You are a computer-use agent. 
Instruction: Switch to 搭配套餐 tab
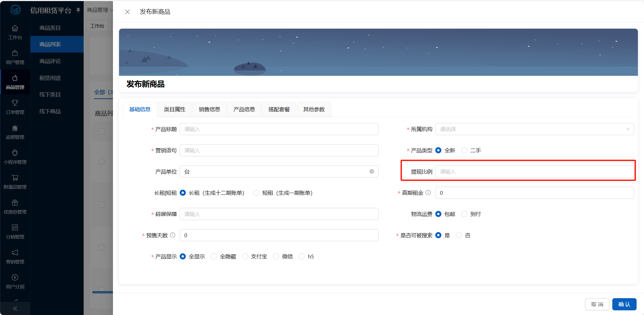pos(279,109)
